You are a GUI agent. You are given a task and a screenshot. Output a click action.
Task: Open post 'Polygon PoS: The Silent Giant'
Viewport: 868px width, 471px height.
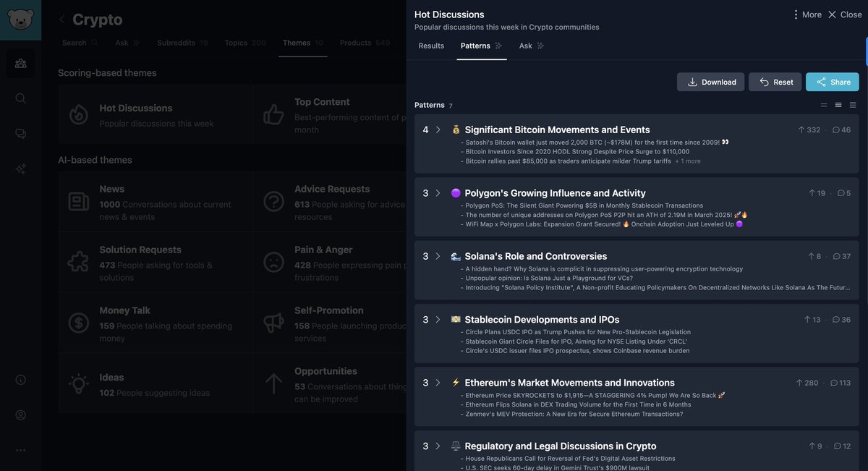point(584,205)
